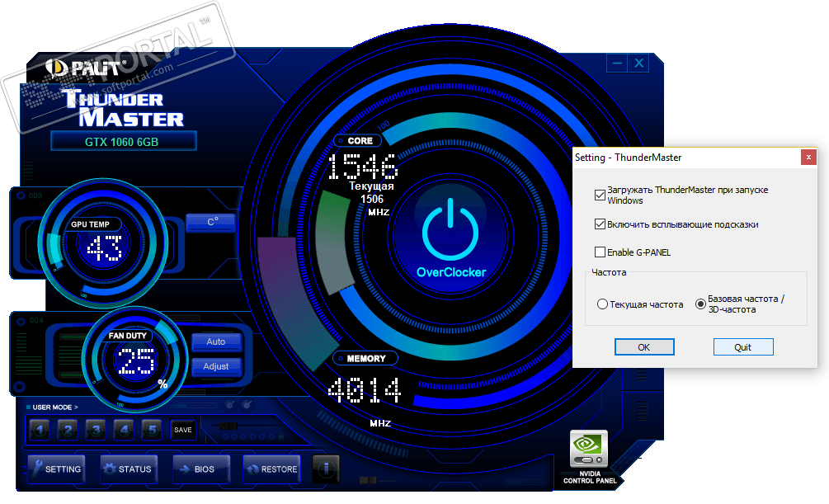Image resolution: width=829 pixels, height=504 pixels.
Task: Select the Текущая частота radio button
Action: [602, 304]
